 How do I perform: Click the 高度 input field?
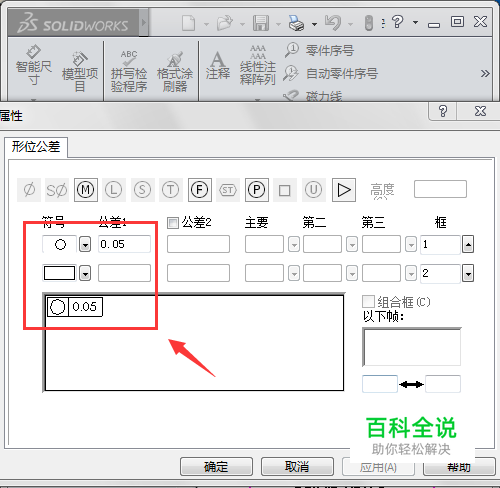point(440,189)
